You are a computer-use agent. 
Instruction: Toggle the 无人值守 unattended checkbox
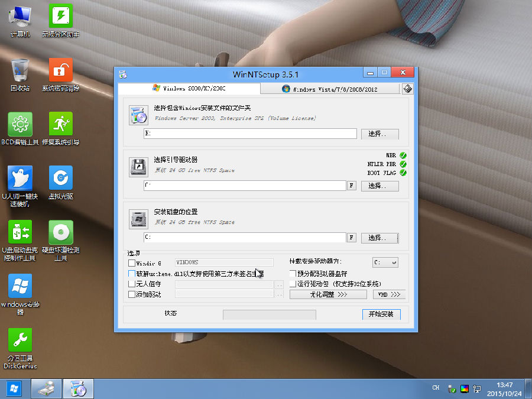132,284
